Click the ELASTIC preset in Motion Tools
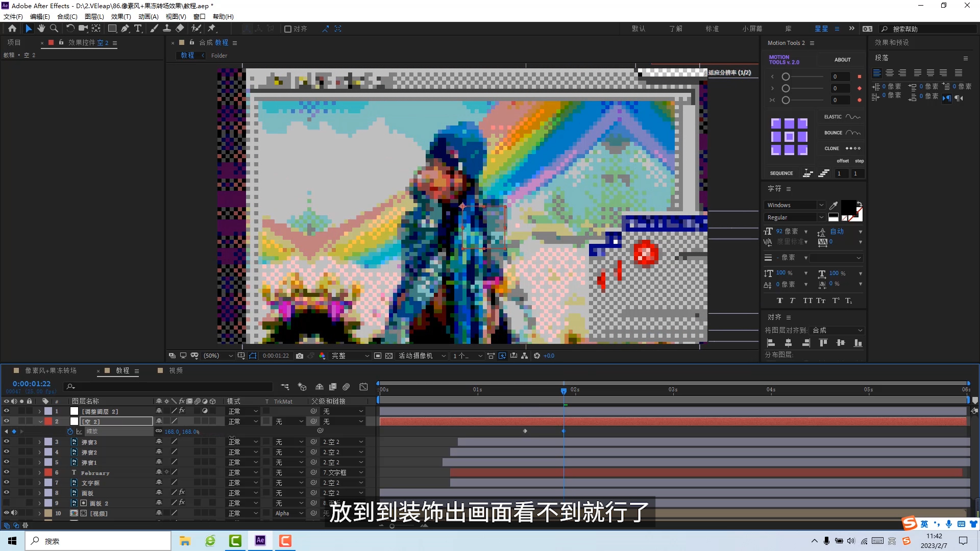 (x=842, y=117)
